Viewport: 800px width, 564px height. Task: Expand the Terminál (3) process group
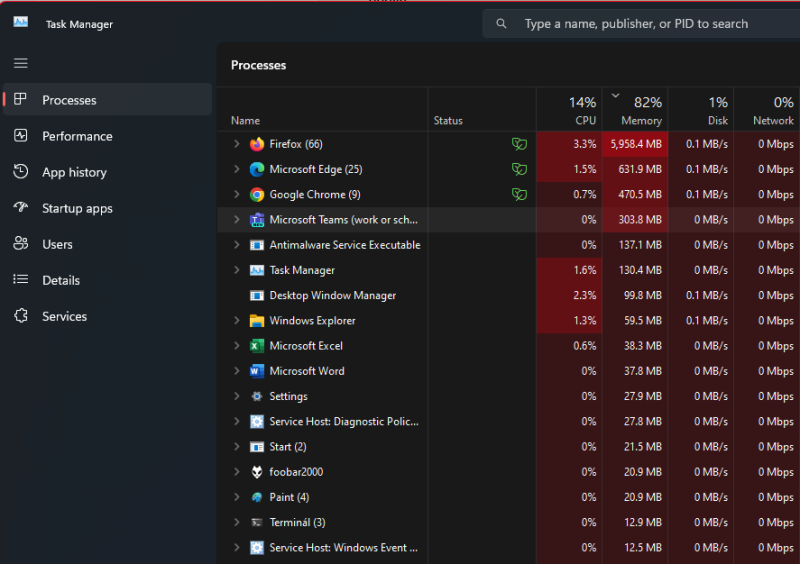tap(236, 522)
